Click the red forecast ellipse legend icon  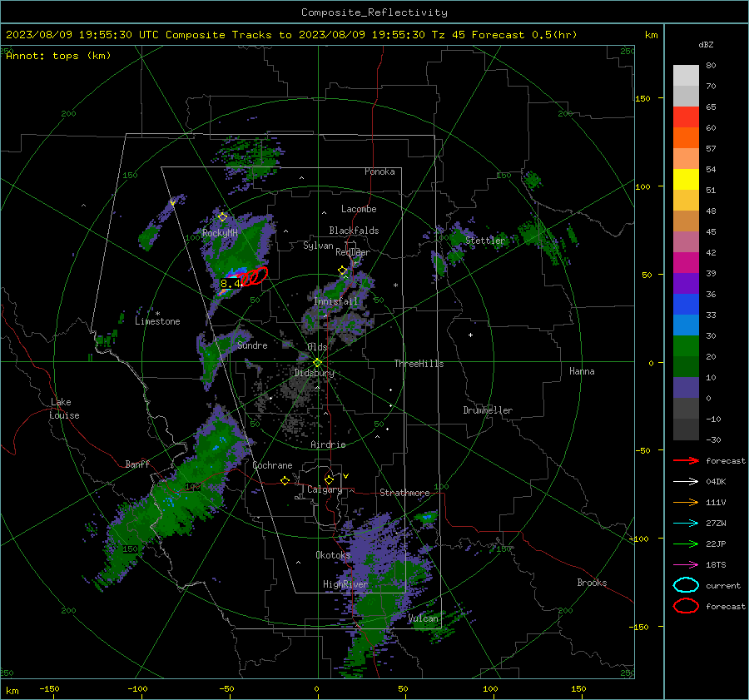(686, 606)
